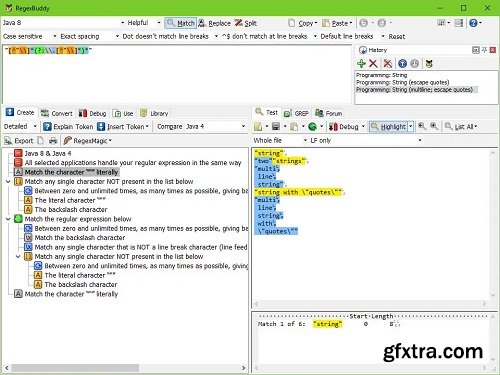Open the RegexMagic menu button
The width and height of the screenshot is (500, 375).
coord(88,141)
